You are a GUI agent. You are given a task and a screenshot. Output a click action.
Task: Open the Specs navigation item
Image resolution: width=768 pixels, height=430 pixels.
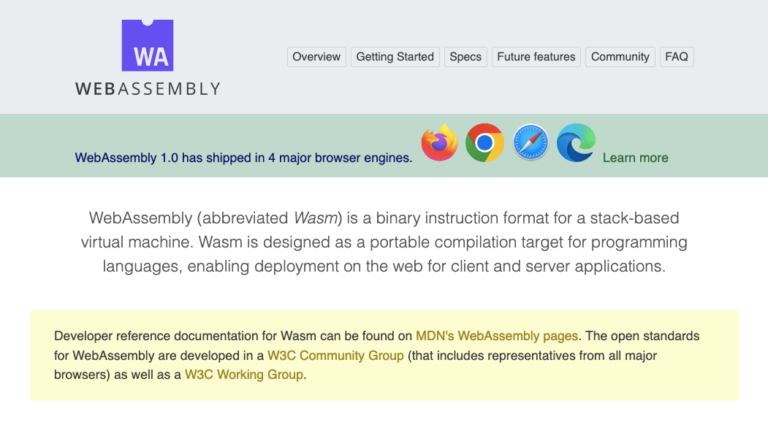pyautogui.click(x=465, y=57)
